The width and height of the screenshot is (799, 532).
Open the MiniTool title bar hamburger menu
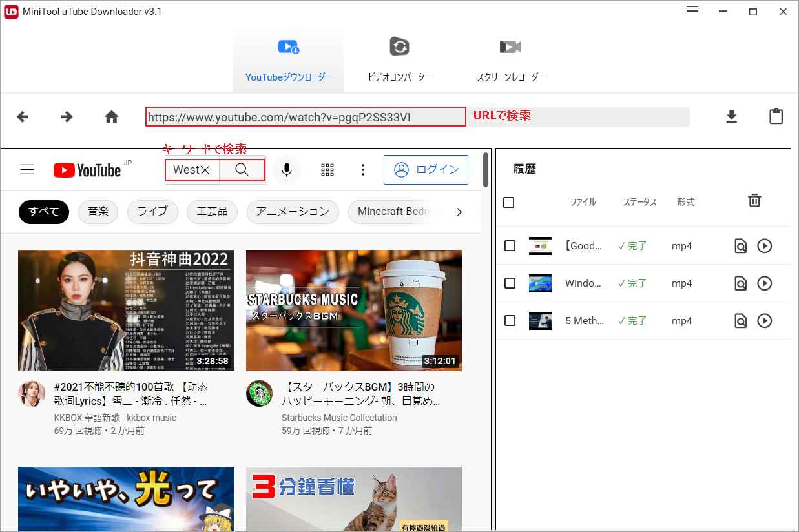692,12
